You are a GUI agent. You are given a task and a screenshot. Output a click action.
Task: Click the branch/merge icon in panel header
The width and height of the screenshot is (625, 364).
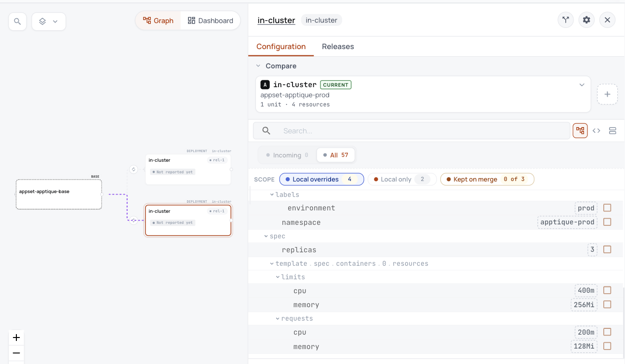pyautogui.click(x=566, y=20)
